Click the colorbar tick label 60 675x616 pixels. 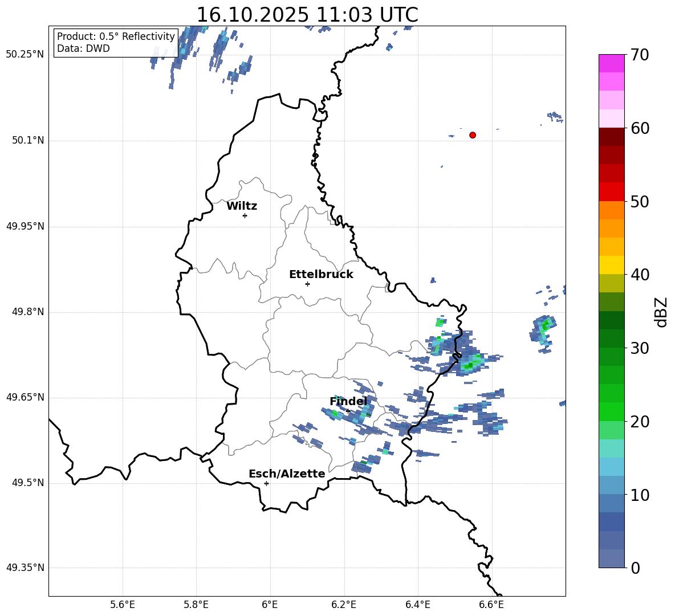point(640,128)
